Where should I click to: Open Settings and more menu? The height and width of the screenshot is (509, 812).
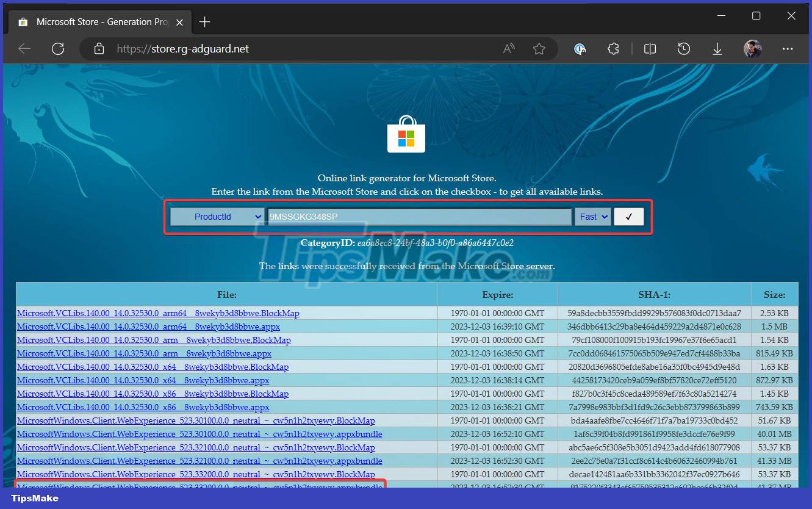tap(788, 49)
